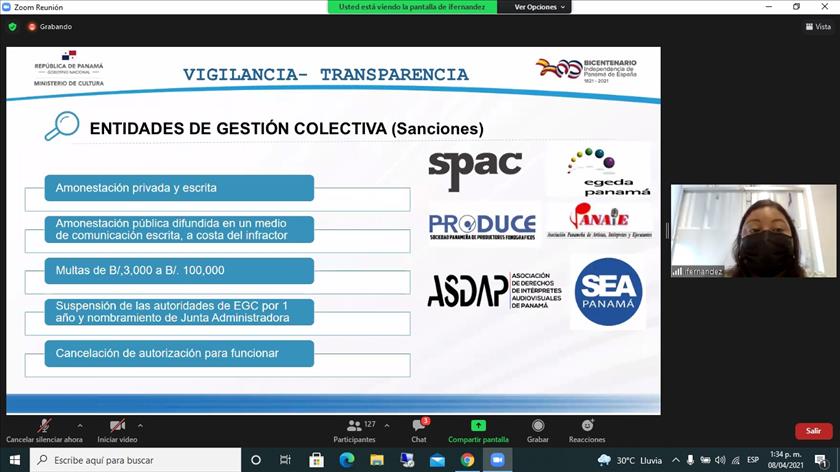The height and width of the screenshot is (472, 840).
Task: Launch Microsoft Edge from taskbar
Action: tap(347, 460)
